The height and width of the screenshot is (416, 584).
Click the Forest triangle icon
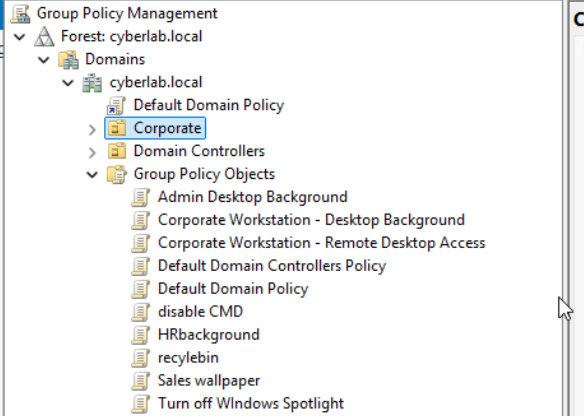[x=44, y=36]
